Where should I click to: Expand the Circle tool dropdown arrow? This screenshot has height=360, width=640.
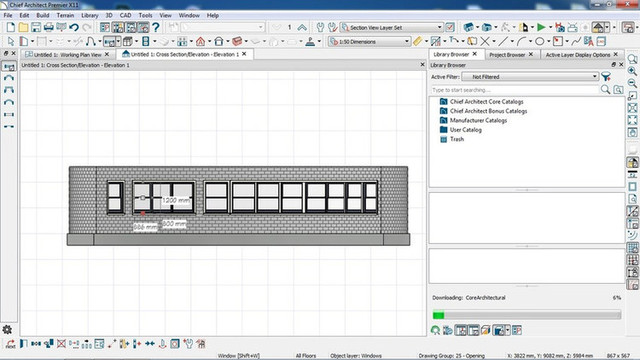(x=548, y=41)
